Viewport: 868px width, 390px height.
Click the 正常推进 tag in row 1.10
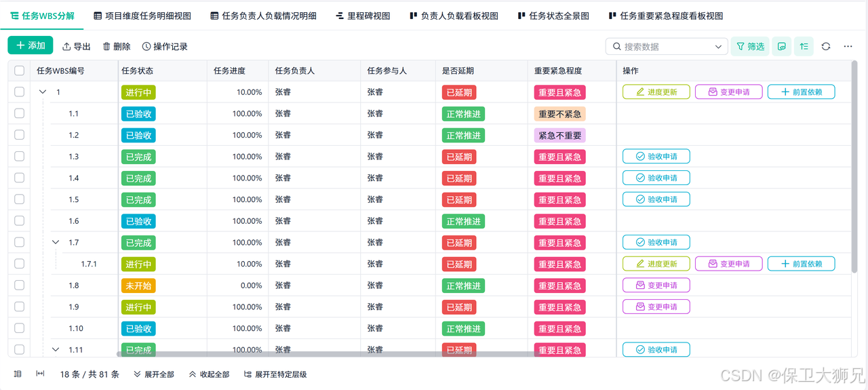[x=463, y=328]
